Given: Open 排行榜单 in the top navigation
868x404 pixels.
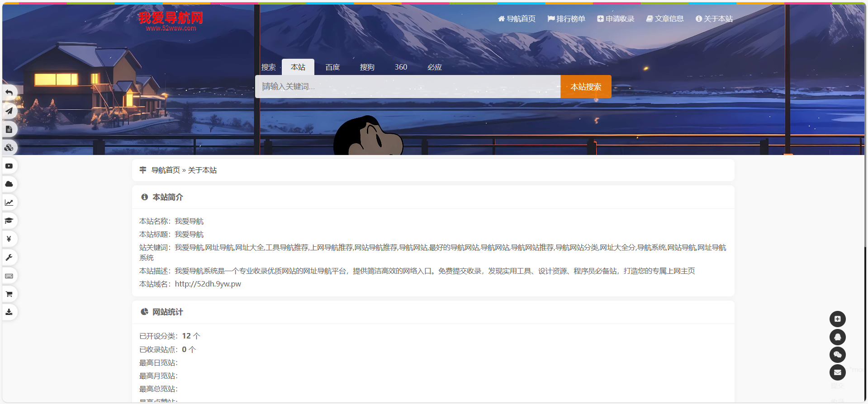Looking at the screenshot, I should [566, 19].
